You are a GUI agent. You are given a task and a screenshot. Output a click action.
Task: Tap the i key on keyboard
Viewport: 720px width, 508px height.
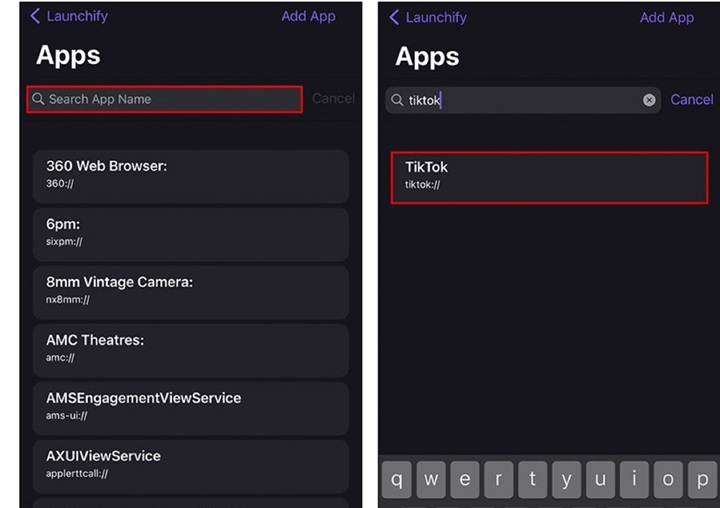pos(634,480)
